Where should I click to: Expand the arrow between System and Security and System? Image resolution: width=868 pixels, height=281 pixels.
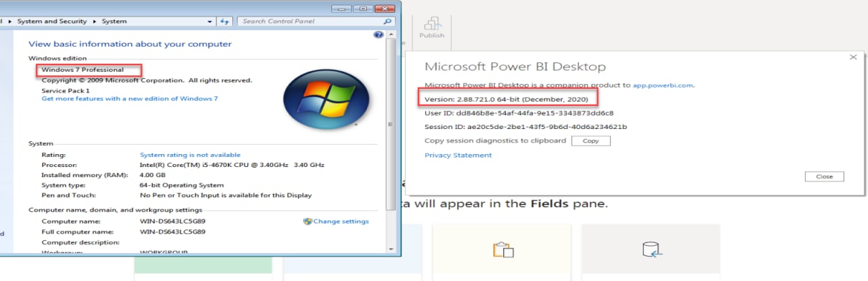coord(95,22)
